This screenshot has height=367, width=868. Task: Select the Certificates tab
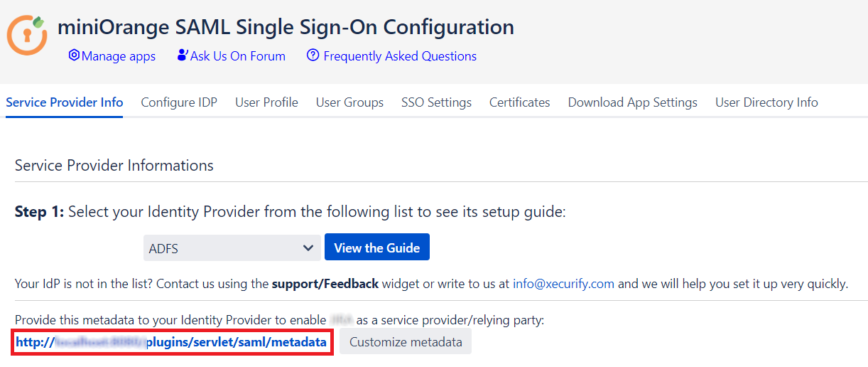pyautogui.click(x=520, y=102)
